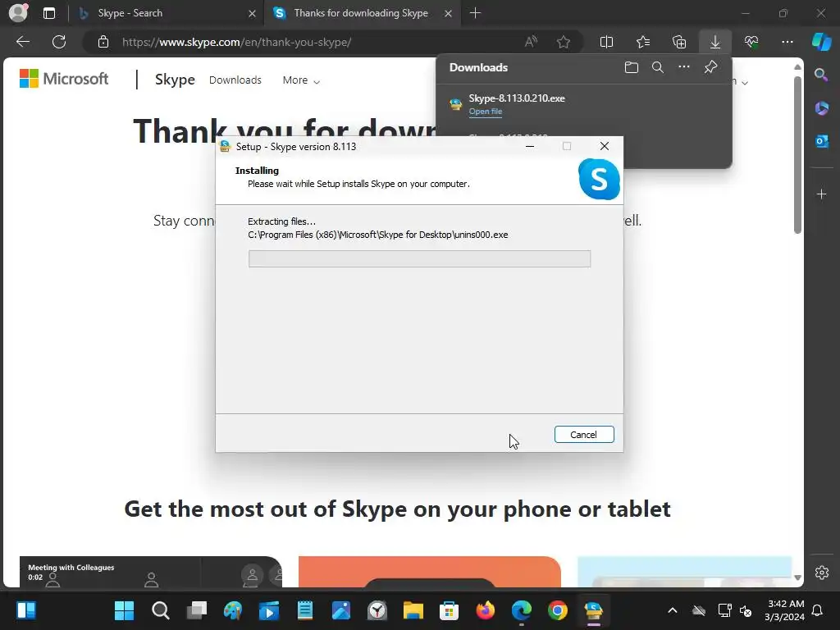Viewport: 840px width, 630px height.
Task: Activate the Read aloud icon
Action: click(x=531, y=42)
